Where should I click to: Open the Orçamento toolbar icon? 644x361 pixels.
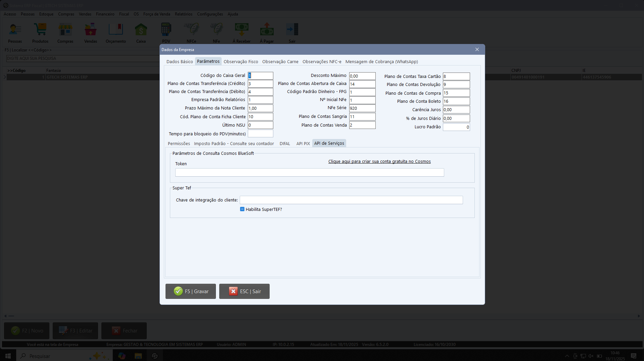(116, 33)
